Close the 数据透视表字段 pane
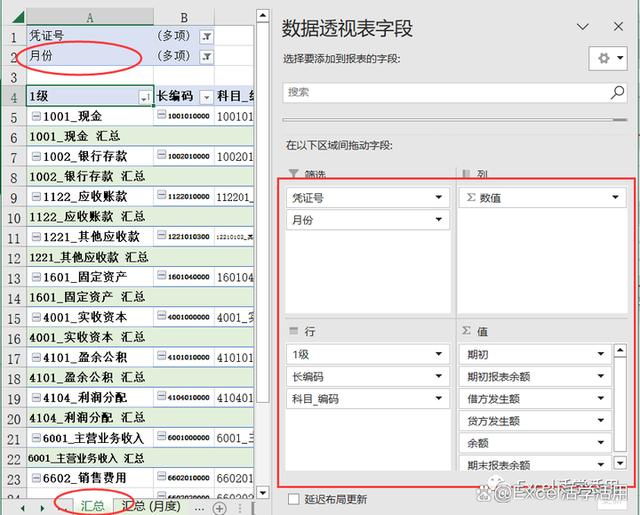The height and width of the screenshot is (515, 640). [x=618, y=27]
